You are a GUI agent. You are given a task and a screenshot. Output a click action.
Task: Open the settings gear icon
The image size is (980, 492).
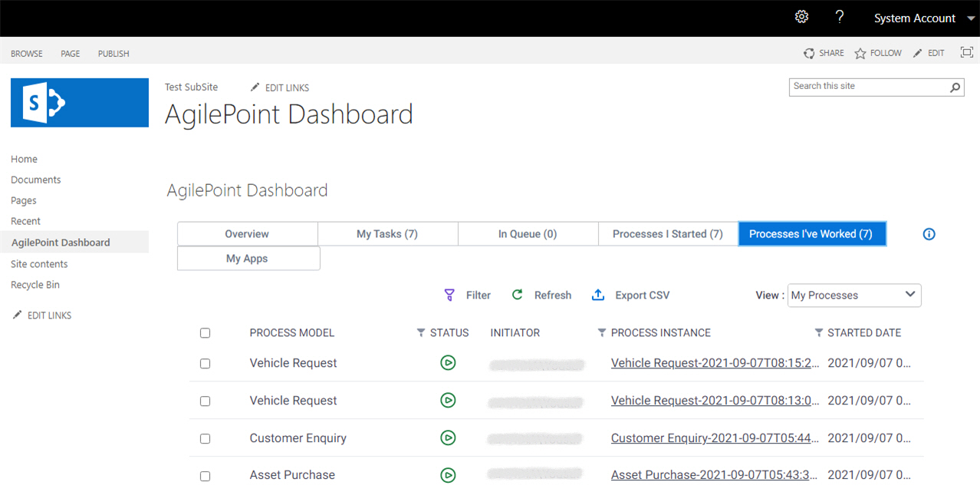point(801,17)
